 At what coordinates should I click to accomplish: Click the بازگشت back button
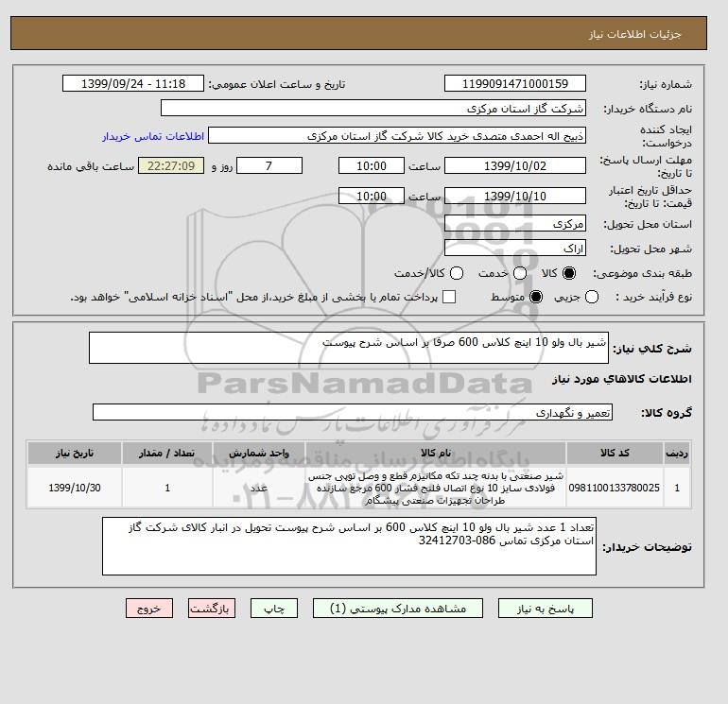pyautogui.click(x=212, y=609)
